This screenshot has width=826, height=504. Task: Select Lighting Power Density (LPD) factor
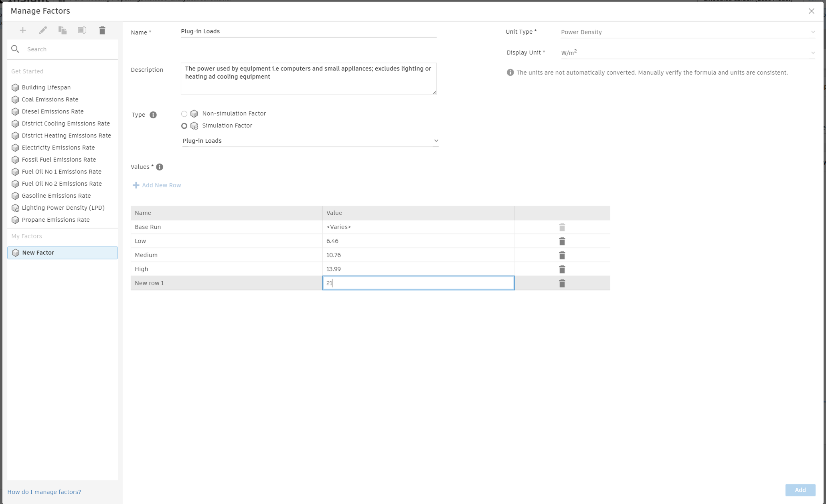[x=63, y=208]
